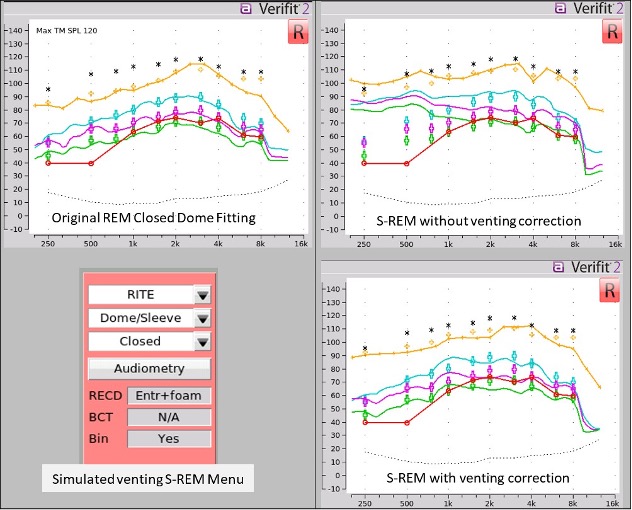
Task: Click the S-REM with venting correction caption
Action: [x=478, y=478]
